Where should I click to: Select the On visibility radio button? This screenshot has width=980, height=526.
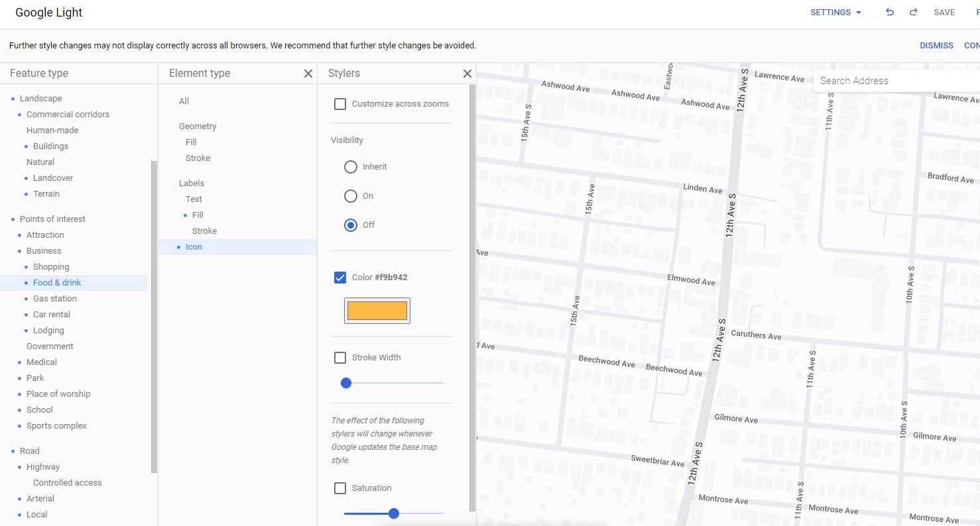(351, 196)
